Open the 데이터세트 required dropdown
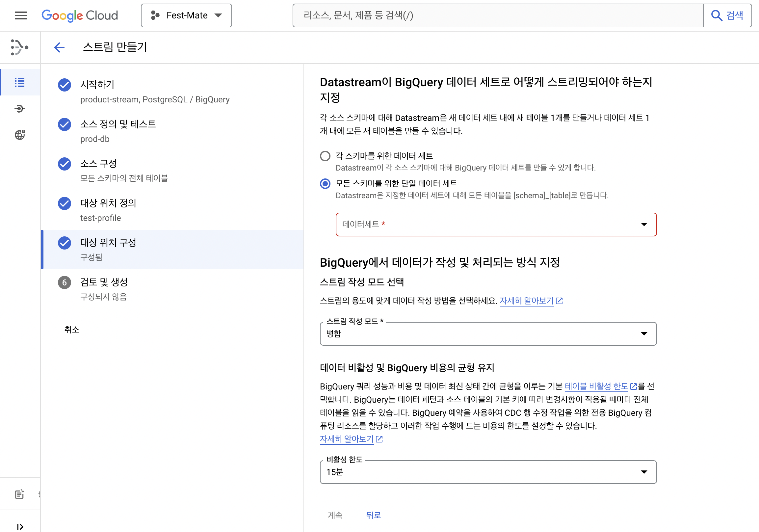Viewport: 759px width, 532px height. pyautogui.click(x=496, y=225)
